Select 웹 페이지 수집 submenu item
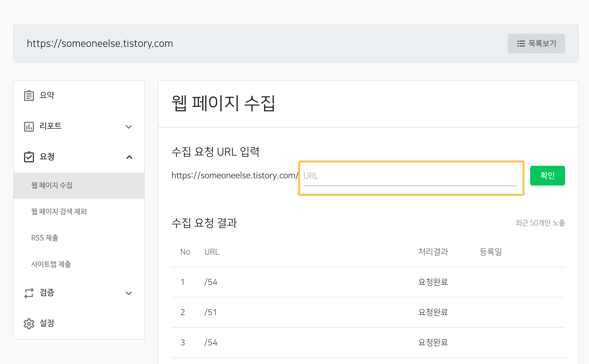Image resolution: width=589 pixels, height=364 pixels. click(52, 185)
